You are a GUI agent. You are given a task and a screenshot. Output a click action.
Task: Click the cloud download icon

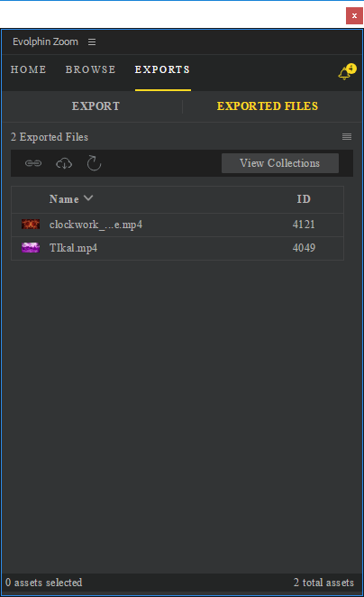64,163
